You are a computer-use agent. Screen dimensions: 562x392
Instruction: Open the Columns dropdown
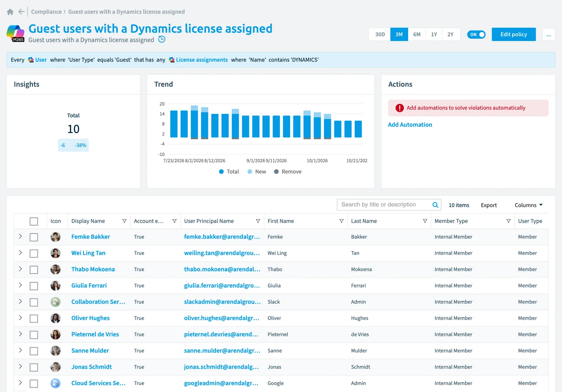tap(529, 205)
